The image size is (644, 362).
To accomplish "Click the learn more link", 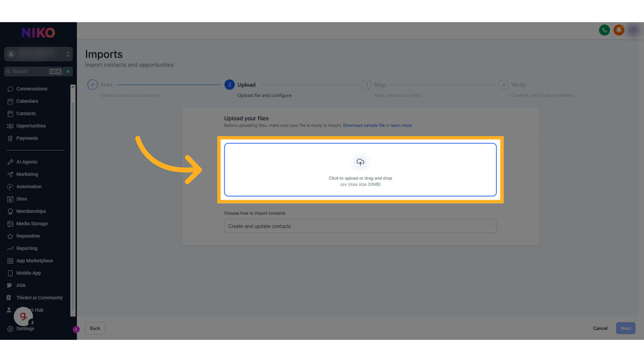I will coord(401,125).
